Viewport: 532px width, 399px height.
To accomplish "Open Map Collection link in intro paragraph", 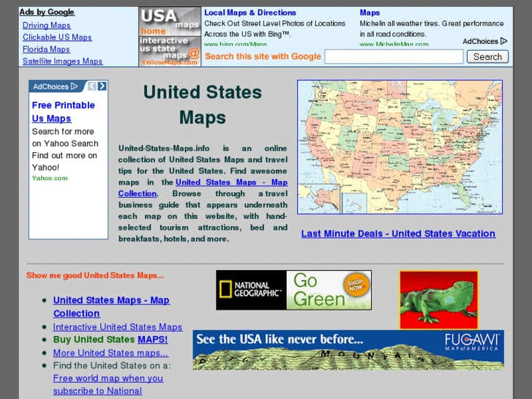I will [x=203, y=187].
